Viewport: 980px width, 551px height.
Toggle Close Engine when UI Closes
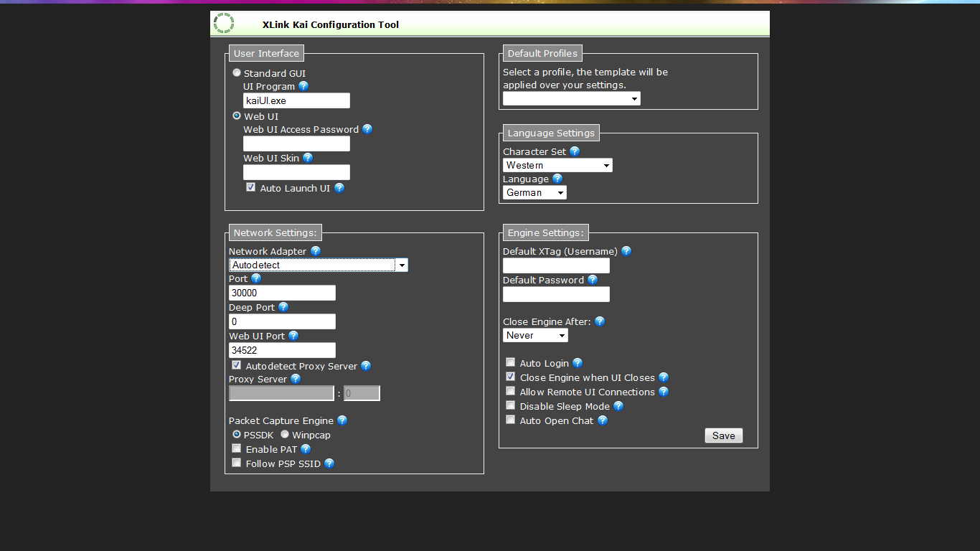510,376
